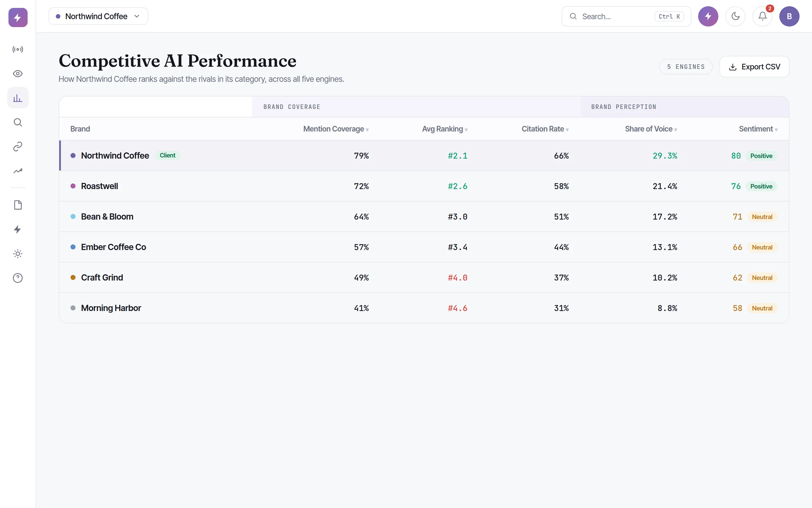This screenshot has width=812, height=508.
Task: Click the Competitive AI Performance heading
Action: [x=178, y=61]
